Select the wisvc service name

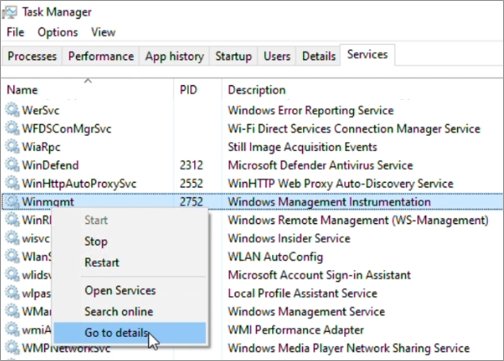tap(36, 238)
